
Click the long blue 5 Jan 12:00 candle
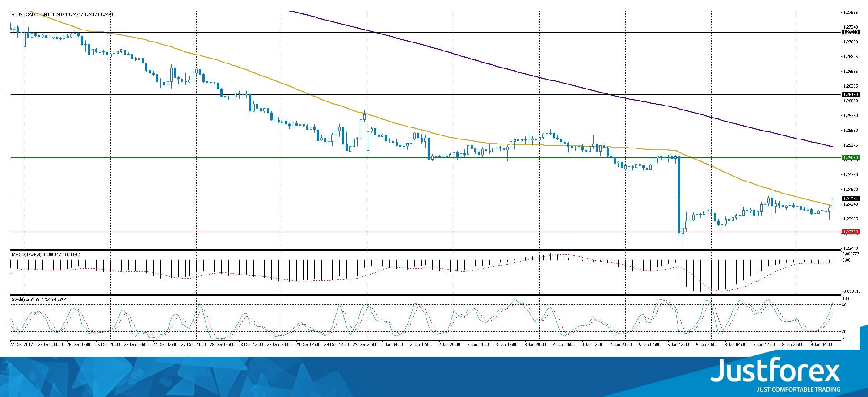click(679, 194)
